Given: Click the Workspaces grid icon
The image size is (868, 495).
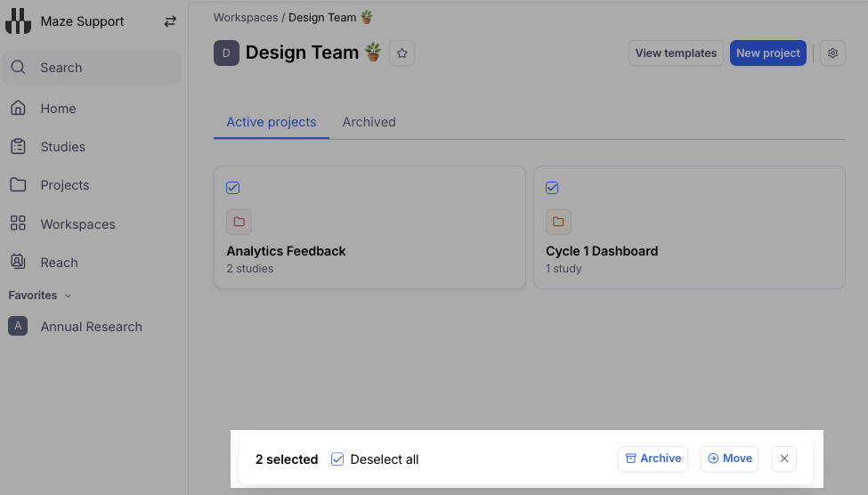Looking at the screenshot, I should (19, 223).
